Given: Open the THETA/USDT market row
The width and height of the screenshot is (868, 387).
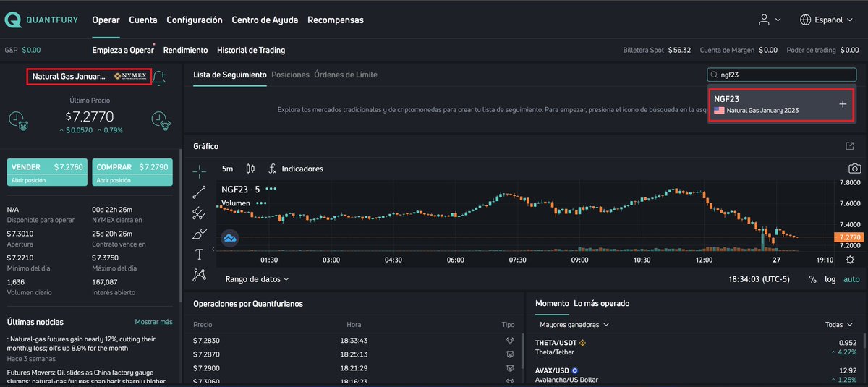Looking at the screenshot, I should pyautogui.click(x=697, y=347).
